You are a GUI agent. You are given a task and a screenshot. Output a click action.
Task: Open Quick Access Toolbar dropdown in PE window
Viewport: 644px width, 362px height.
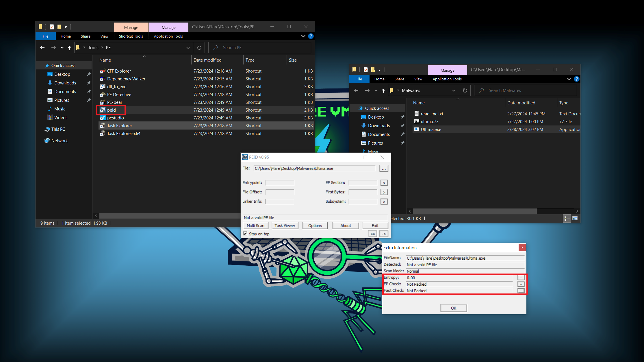[66, 27]
